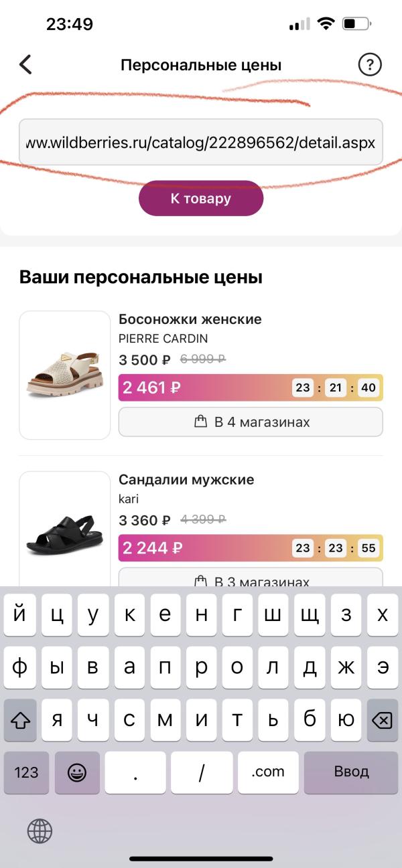
Task: Tap the globe language switch icon
Action: 40,831
